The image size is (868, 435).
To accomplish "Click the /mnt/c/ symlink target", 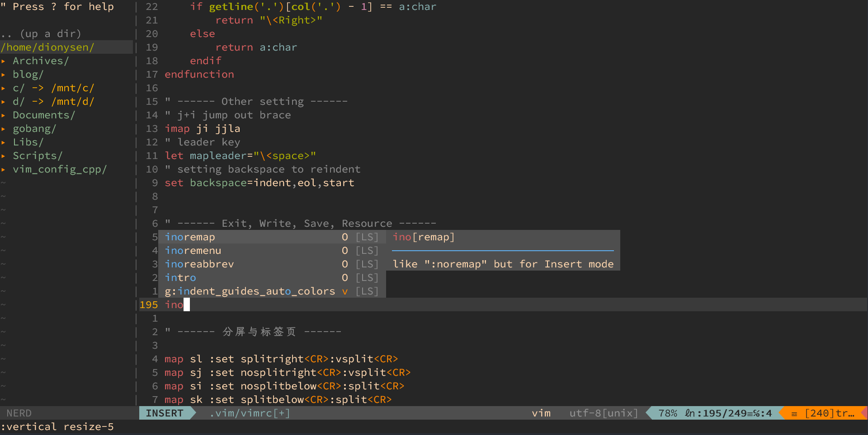I will [x=73, y=88].
